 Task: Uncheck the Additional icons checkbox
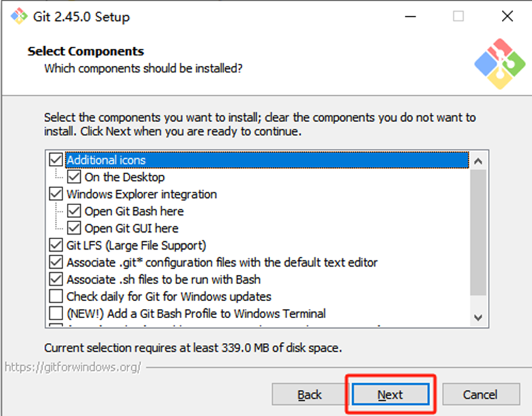[56, 160]
